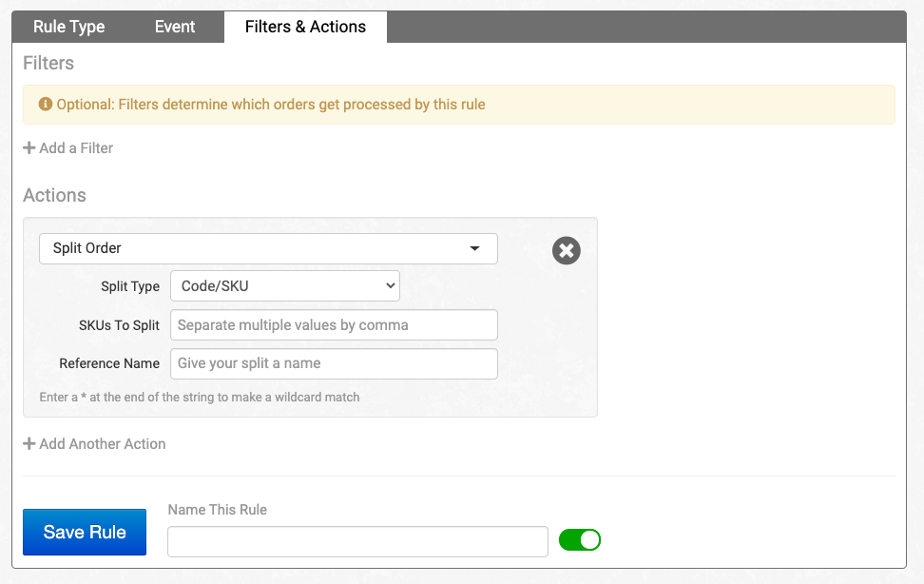Click the info icon in the yellow notice

45,105
